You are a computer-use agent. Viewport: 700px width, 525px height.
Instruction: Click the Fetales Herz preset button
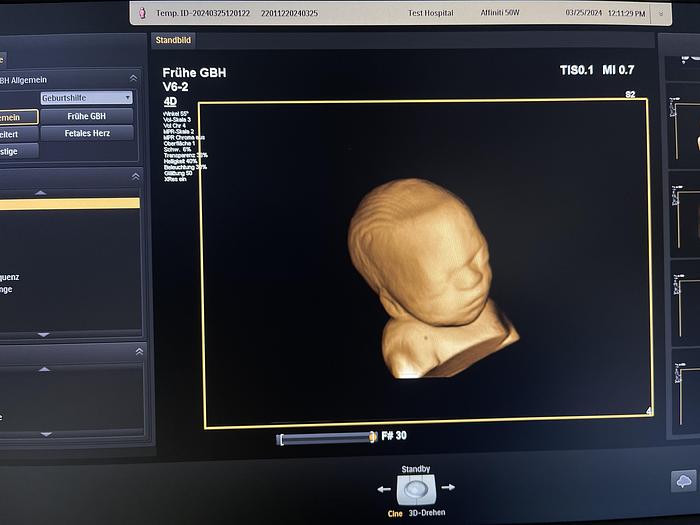pyautogui.click(x=87, y=133)
